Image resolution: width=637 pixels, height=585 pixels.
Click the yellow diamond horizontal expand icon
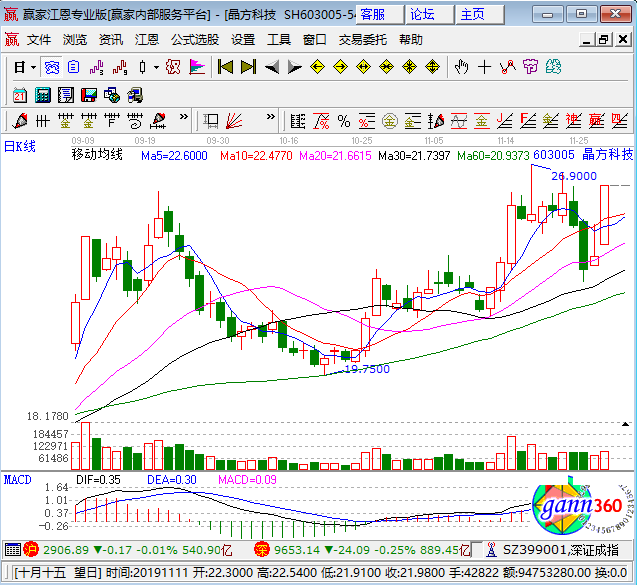pos(363,67)
